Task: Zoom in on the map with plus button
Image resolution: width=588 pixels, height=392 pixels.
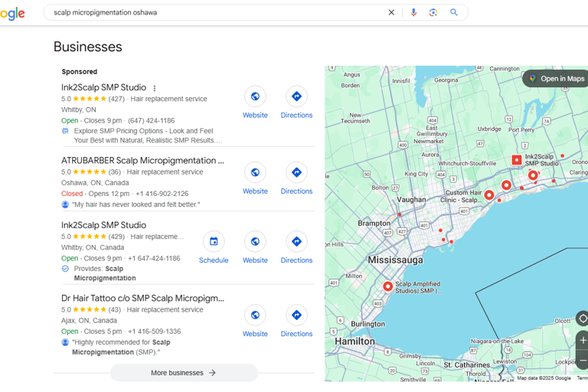Action: 583,340
